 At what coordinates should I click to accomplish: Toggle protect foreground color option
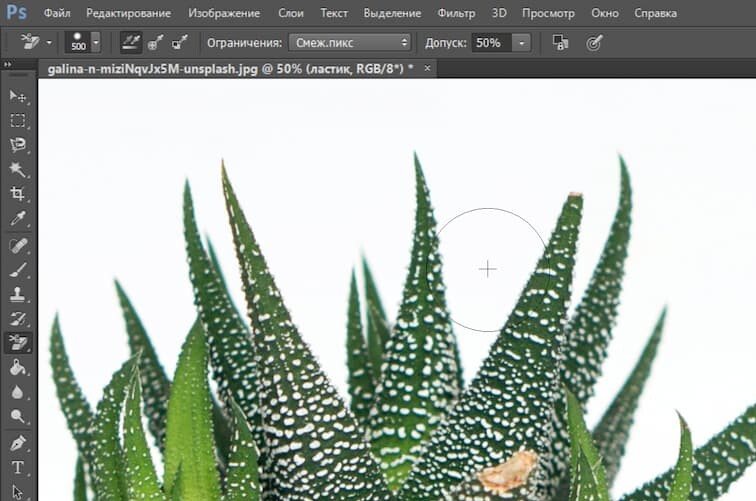pos(560,43)
